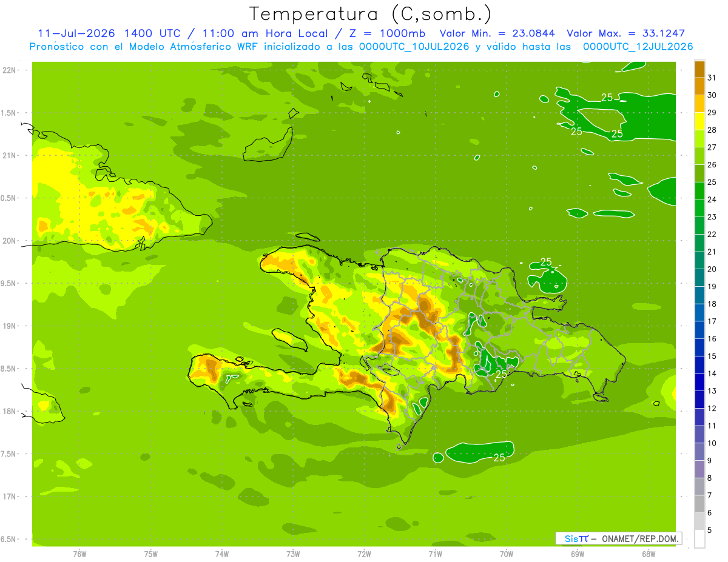The width and height of the screenshot is (728, 562).
Task: Select "Valor Min. = 23.0844" text
Action: 497,33
